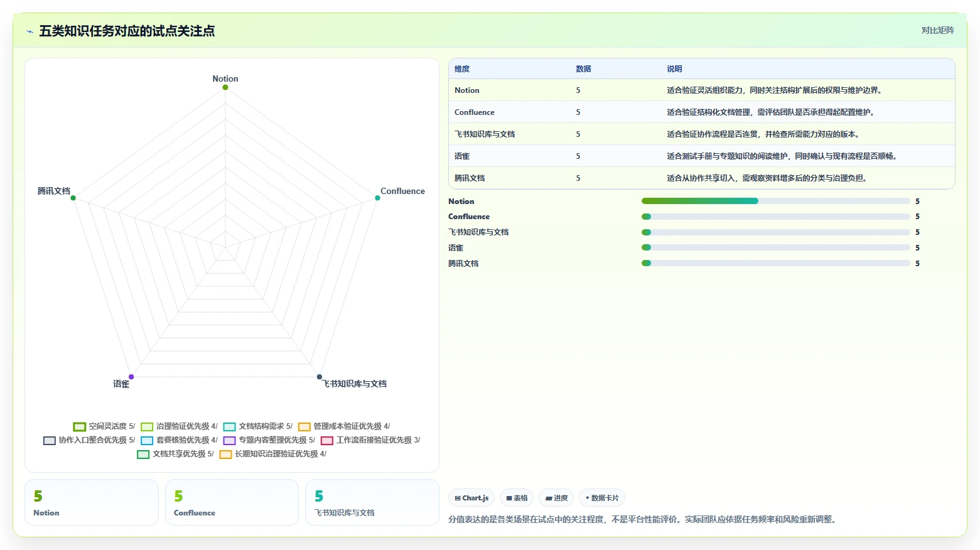Screen dimensions: 980x550
Task: Click the 数据 column header
Action: (x=584, y=69)
